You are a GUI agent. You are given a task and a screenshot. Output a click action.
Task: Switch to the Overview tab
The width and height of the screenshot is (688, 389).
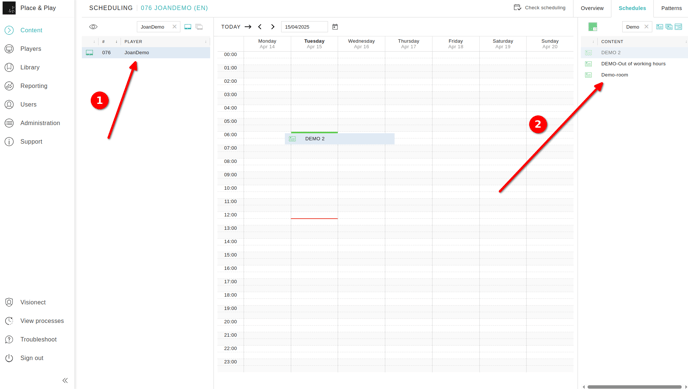pos(592,8)
